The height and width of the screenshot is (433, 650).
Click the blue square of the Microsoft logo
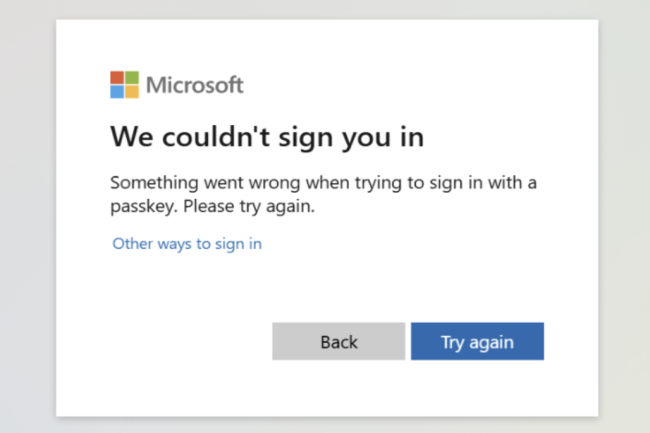tap(117, 92)
